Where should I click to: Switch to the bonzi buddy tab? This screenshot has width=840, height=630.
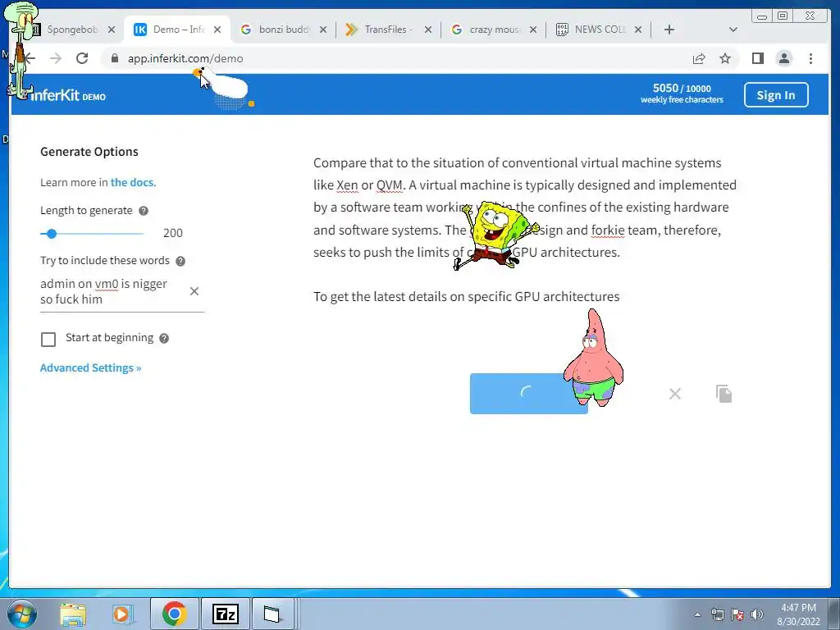coord(283,30)
